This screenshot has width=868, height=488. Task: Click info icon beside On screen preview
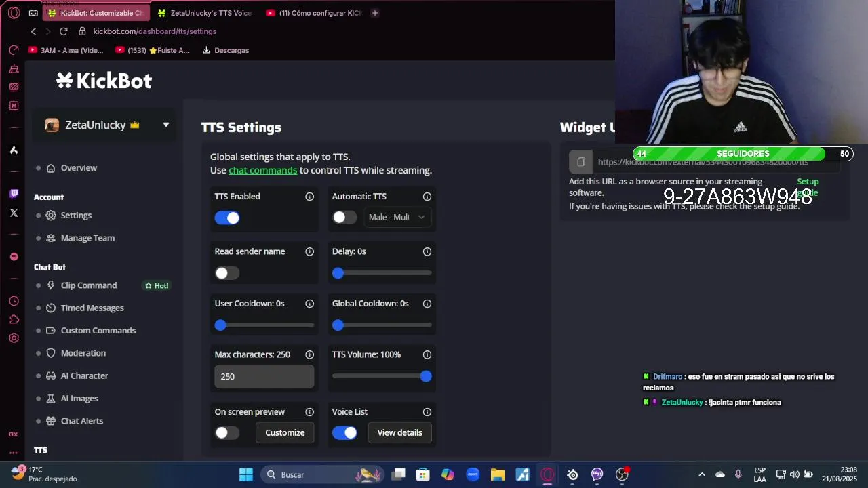pos(309,412)
